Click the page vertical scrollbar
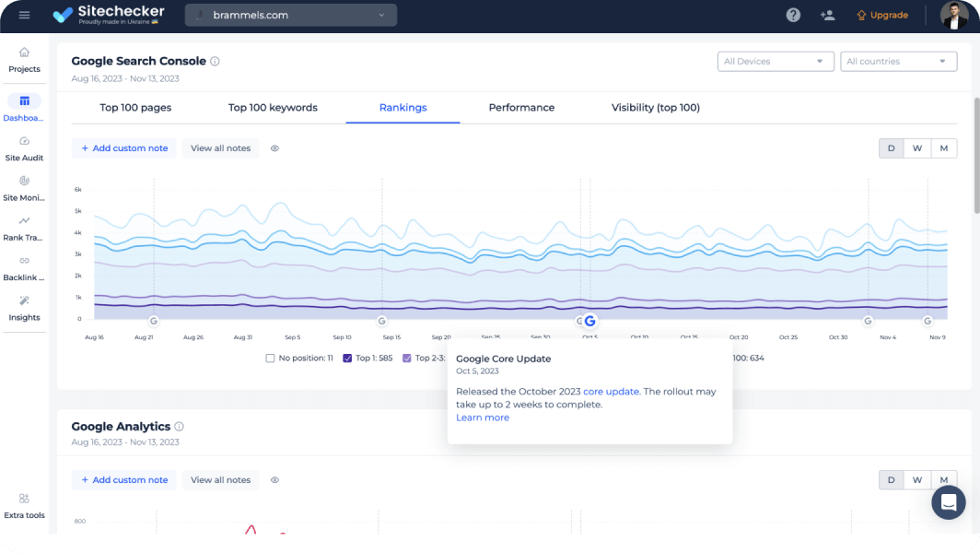 pos(976,157)
